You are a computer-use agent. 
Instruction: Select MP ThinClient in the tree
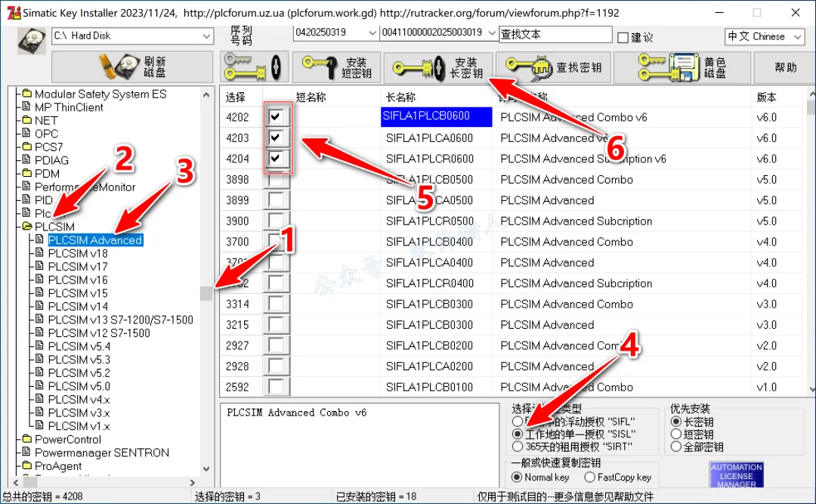pos(69,107)
